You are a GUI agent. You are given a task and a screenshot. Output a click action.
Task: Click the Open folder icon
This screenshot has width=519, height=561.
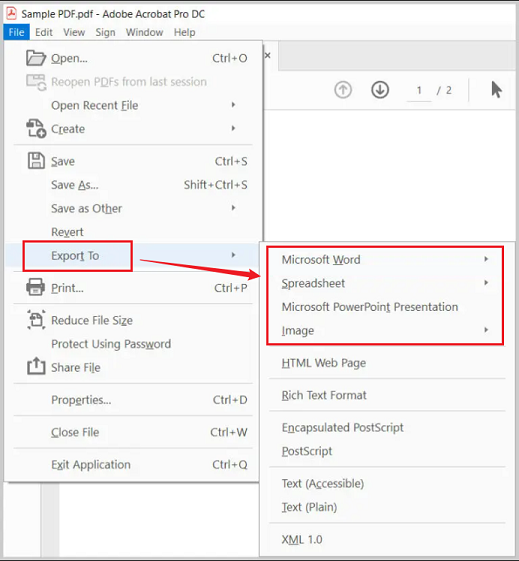pyautogui.click(x=36, y=58)
